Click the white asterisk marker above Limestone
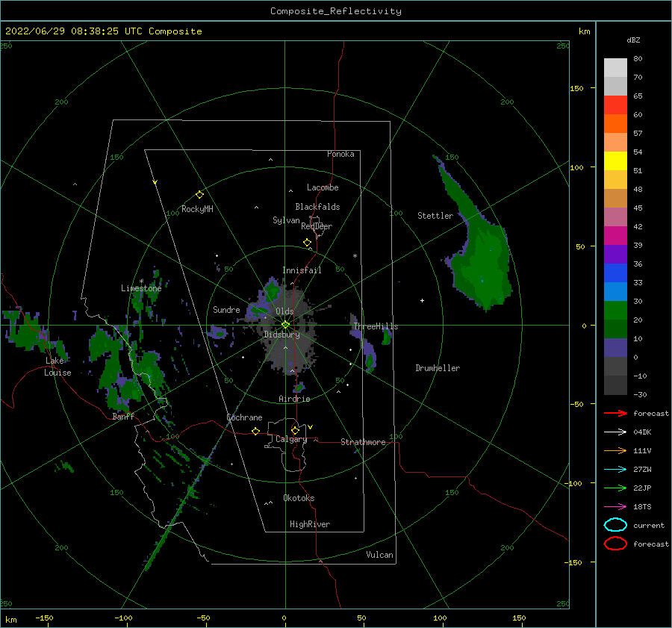 pos(141,282)
